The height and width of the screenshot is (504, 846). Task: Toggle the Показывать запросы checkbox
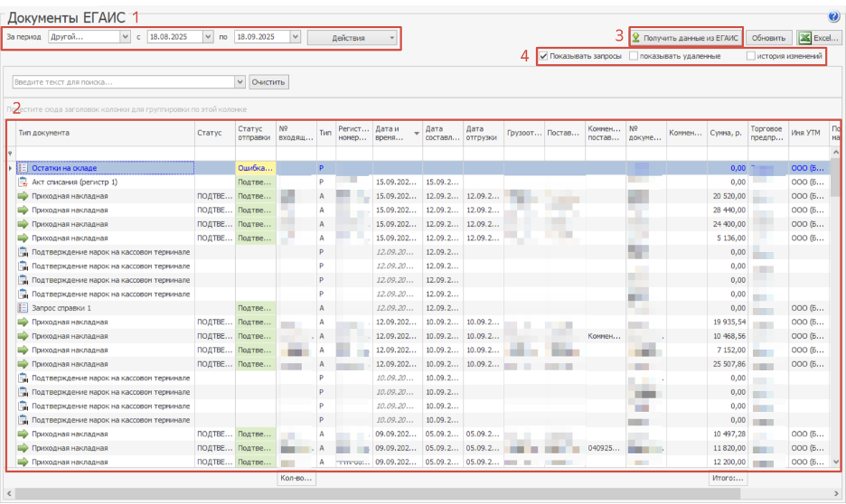544,56
